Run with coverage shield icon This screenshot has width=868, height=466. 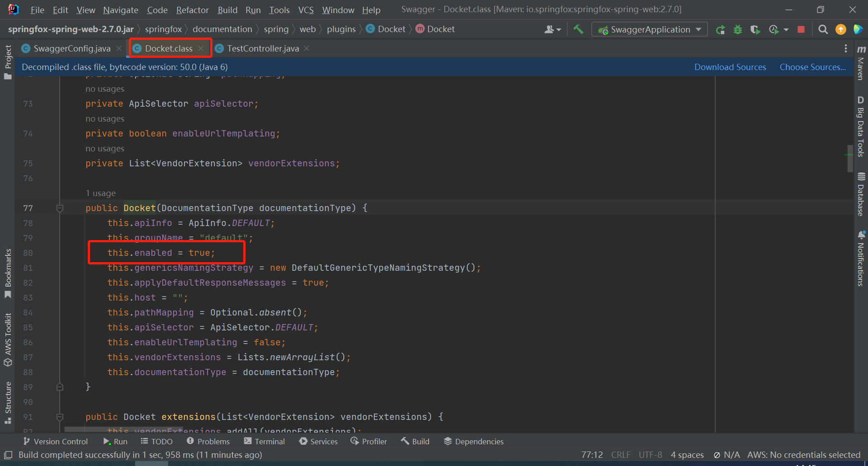point(755,29)
